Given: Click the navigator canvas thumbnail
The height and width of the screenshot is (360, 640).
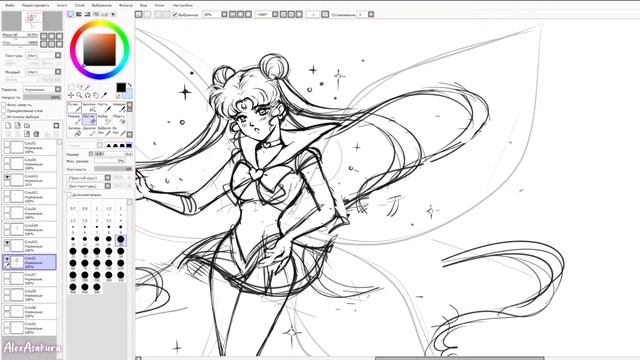Looking at the screenshot, I should 33,21.
